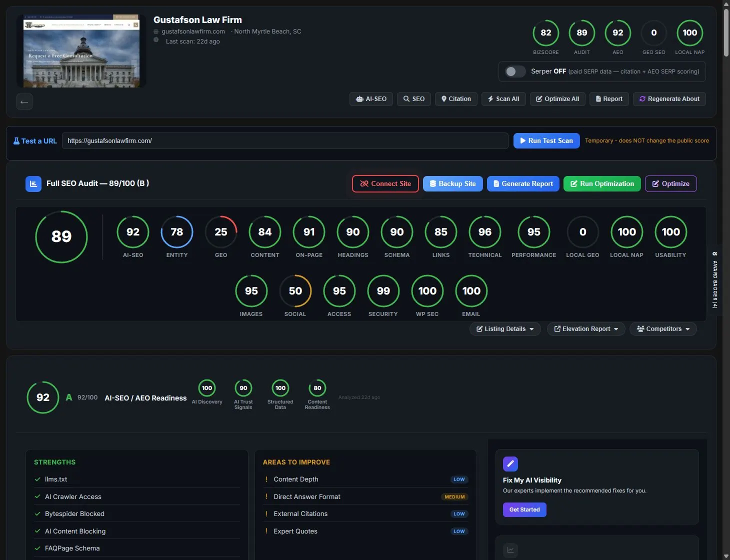Open the AI-SEO robot button
This screenshot has width=730, height=560.
(371, 99)
